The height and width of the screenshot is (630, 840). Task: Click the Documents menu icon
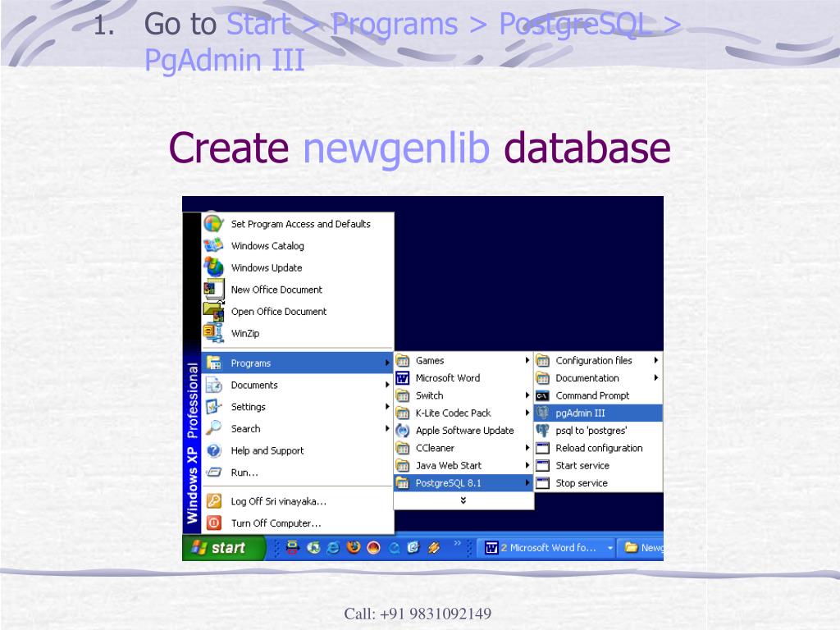(214, 386)
